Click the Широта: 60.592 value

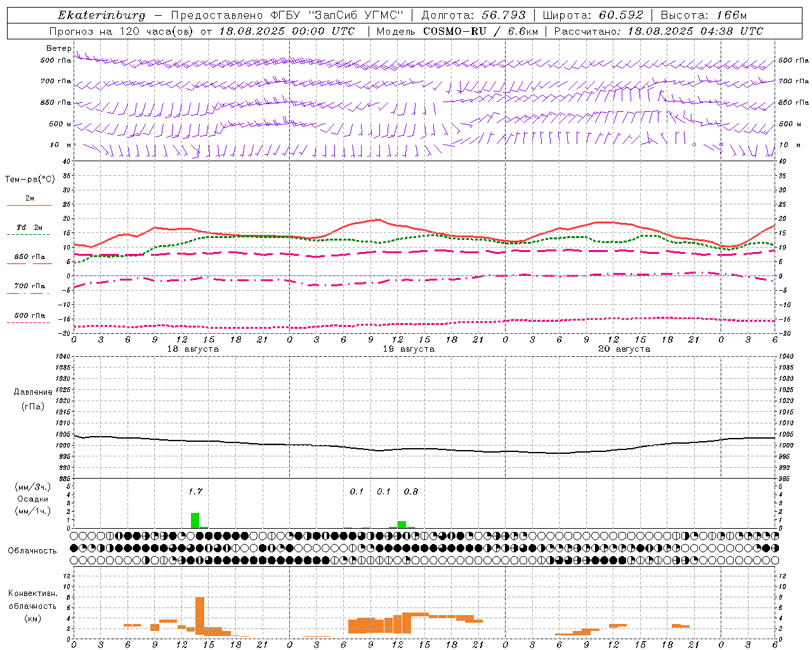coord(593,15)
